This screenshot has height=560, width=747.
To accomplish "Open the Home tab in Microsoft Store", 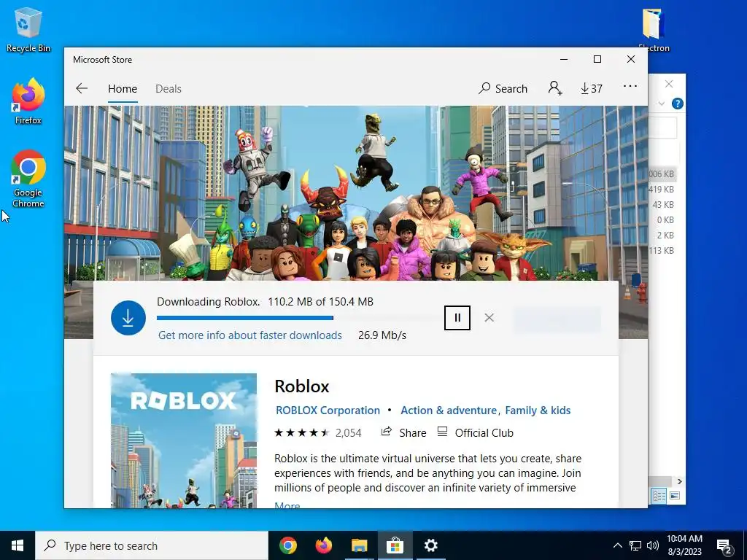I will point(123,88).
